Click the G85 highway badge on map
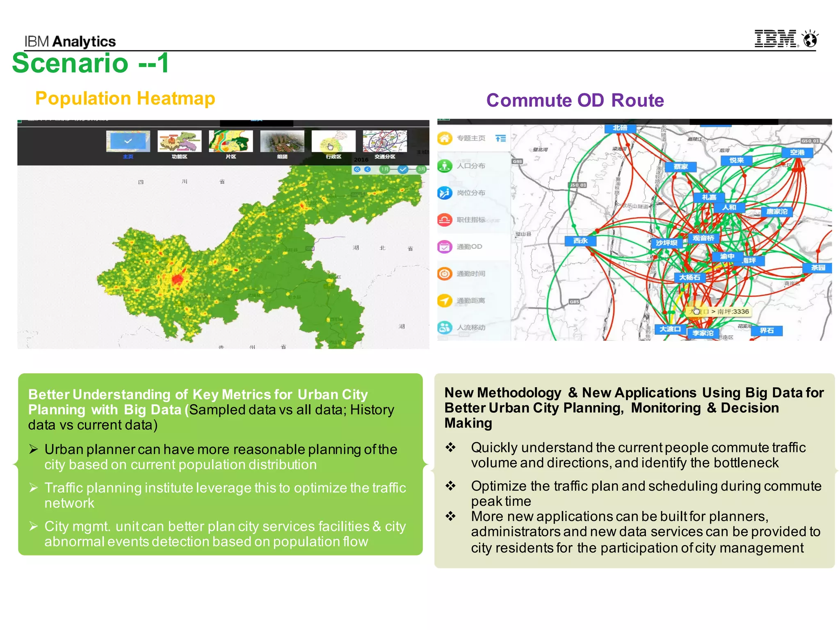840x630 pixels. click(574, 302)
